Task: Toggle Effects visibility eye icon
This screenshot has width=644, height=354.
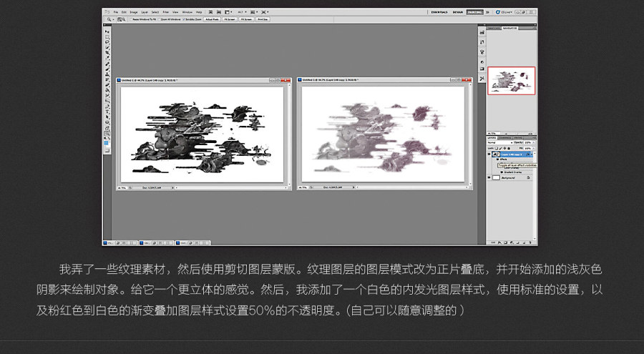Action: pyautogui.click(x=498, y=159)
